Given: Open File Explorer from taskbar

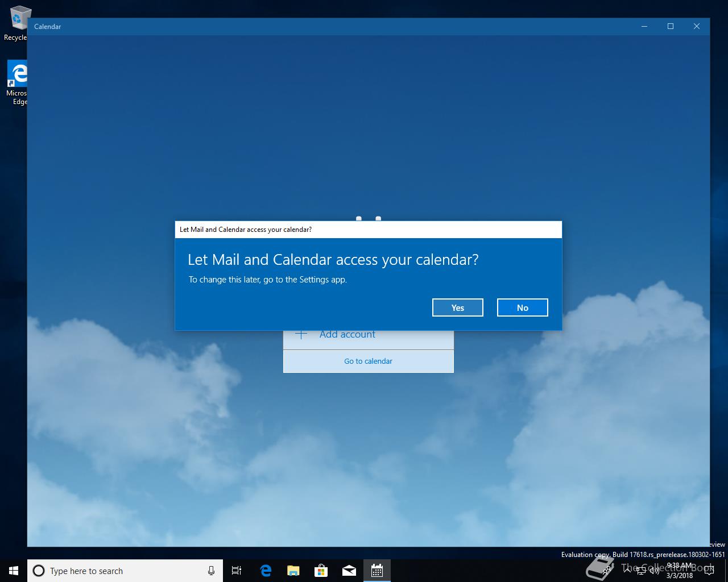Looking at the screenshot, I should click(x=293, y=571).
